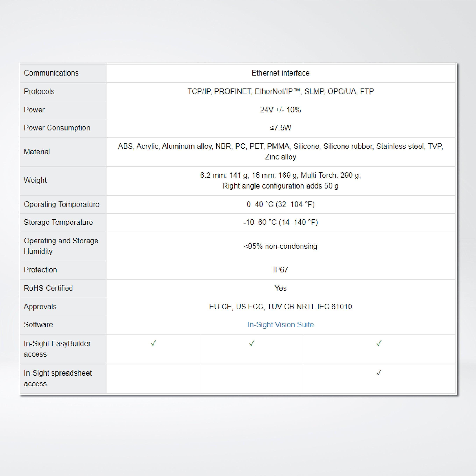Screen dimensions: 476x476
Task: Click the Ethernet interface value cell
Action: [280, 73]
